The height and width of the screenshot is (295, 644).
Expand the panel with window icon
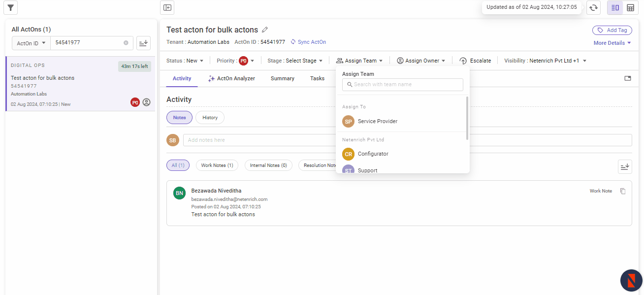tap(628, 78)
